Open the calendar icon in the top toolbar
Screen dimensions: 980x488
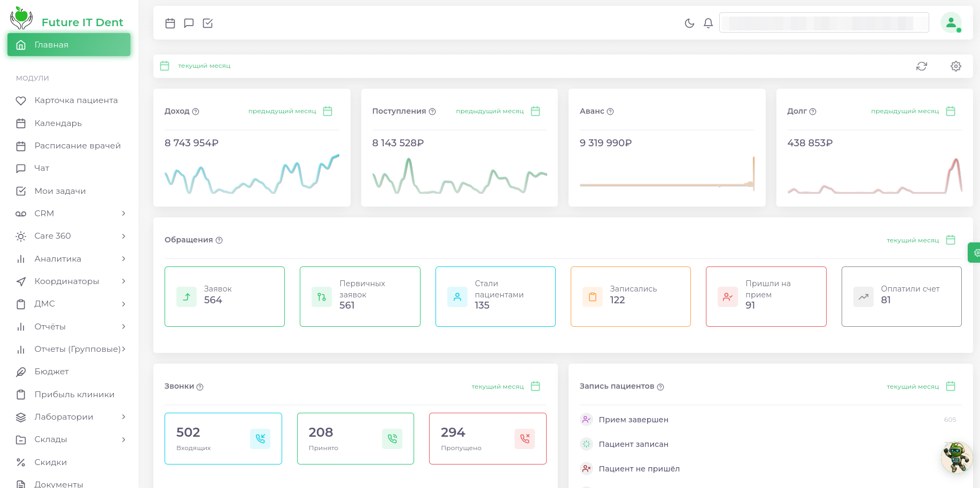click(x=170, y=23)
